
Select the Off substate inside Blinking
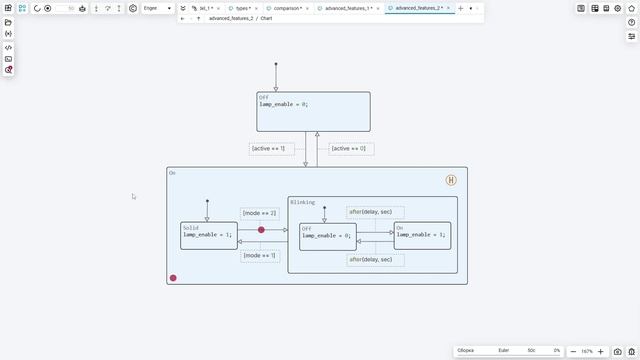coord(328,237)
